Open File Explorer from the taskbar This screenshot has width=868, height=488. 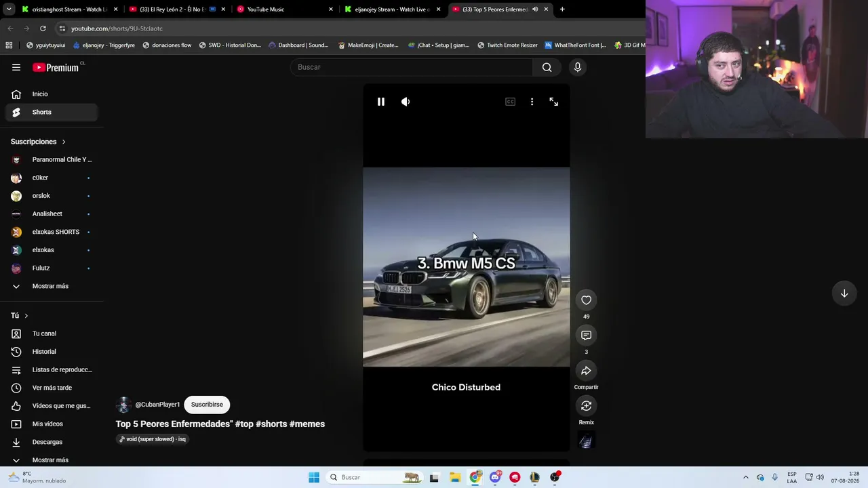455,477
